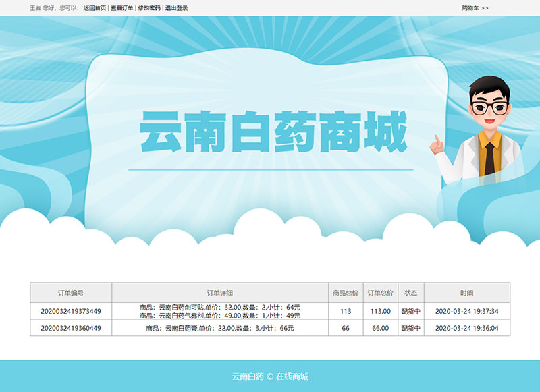
Task: Click the 云南白药膏 order detail cell
Action: tap(220, 328)
